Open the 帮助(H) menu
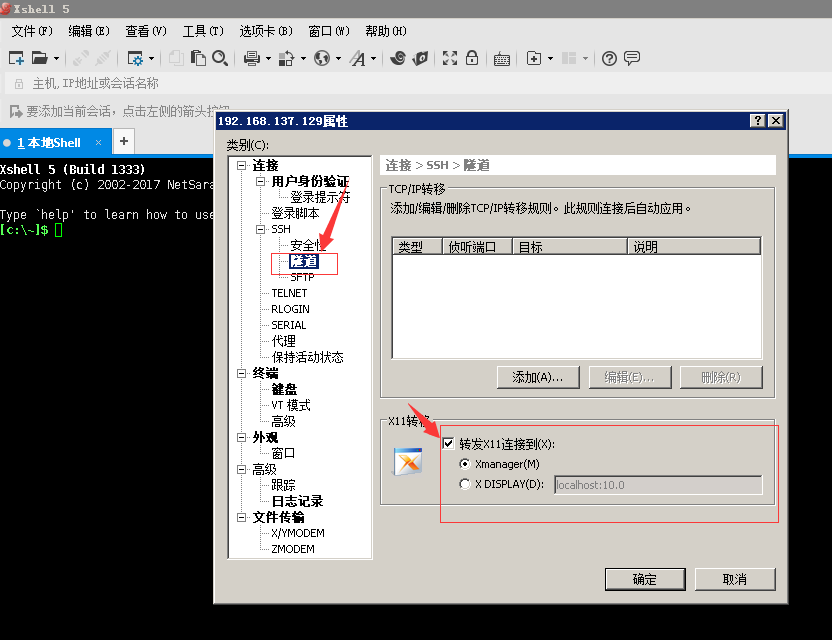Screen dimensions: 832x640 click(x=386, y=31)
